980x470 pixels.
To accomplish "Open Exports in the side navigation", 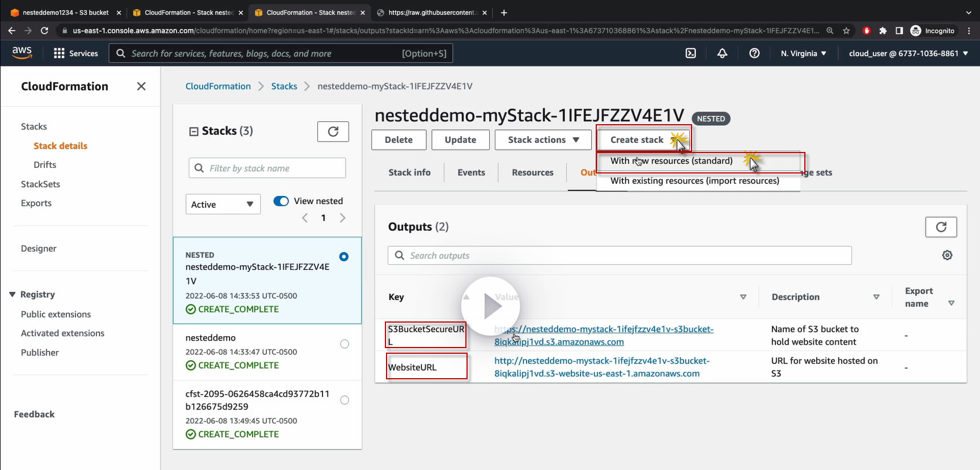I will (x=36, y=203).
